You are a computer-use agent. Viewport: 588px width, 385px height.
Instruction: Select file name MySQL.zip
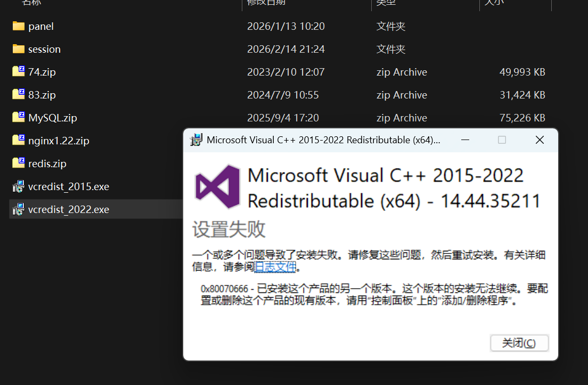point(53,118)
